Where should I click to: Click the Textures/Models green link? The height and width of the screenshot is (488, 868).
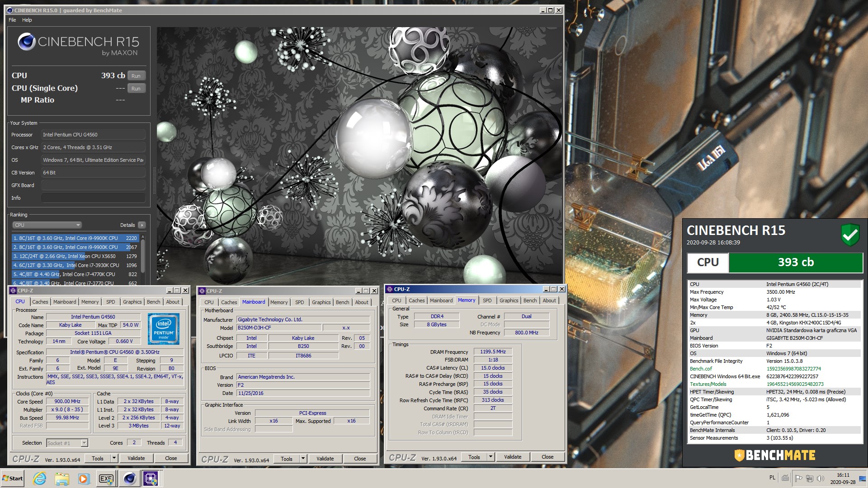(x=708, y=384)
